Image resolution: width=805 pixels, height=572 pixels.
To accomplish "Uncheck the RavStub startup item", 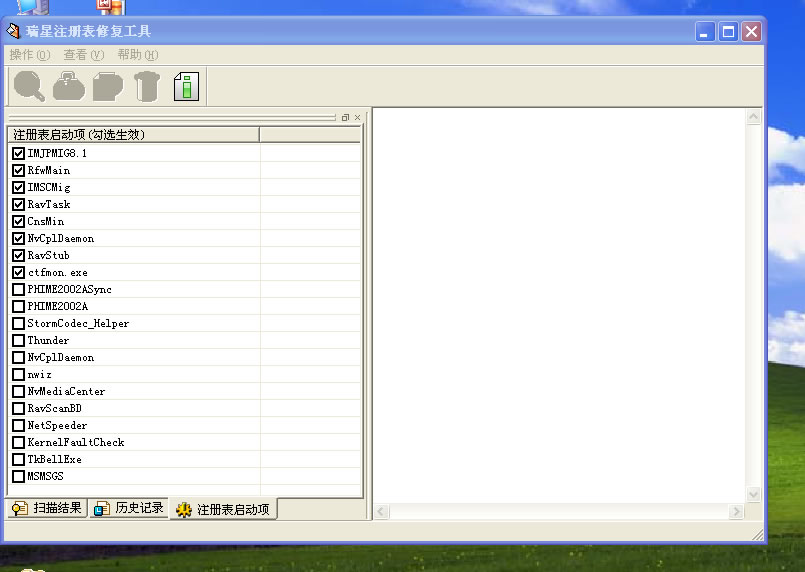I will click(x=18, y=255).
